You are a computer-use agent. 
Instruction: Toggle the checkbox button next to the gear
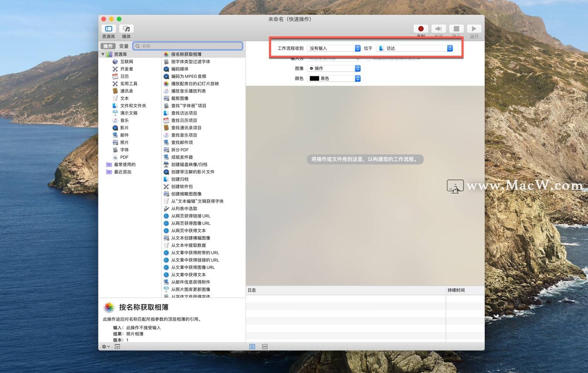[x=117, y=347]
